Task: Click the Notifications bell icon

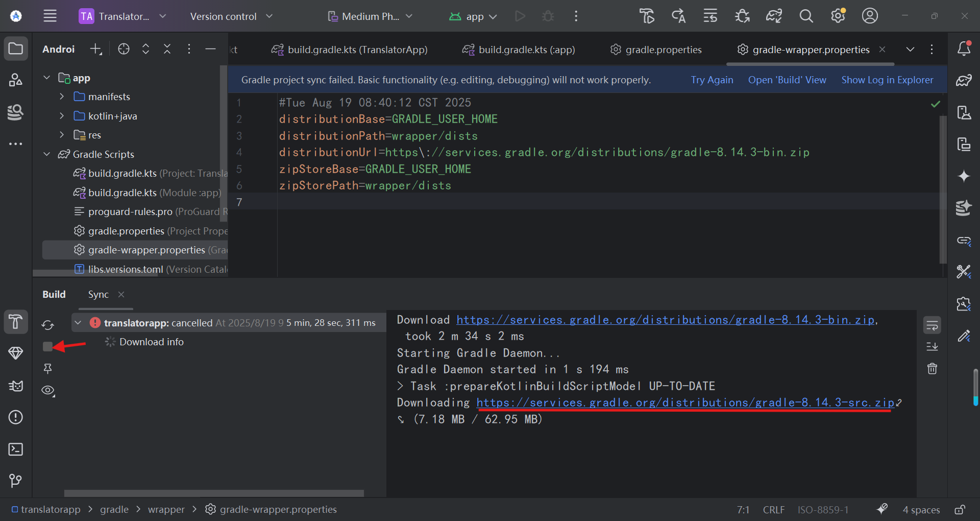Action: 964,49
